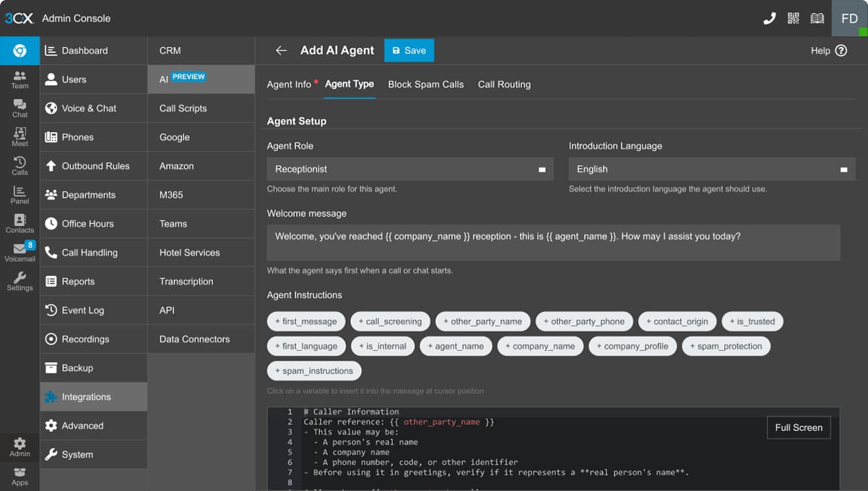Select Call Scripts in integrations list
868x491 pixels.
point(183,108)
